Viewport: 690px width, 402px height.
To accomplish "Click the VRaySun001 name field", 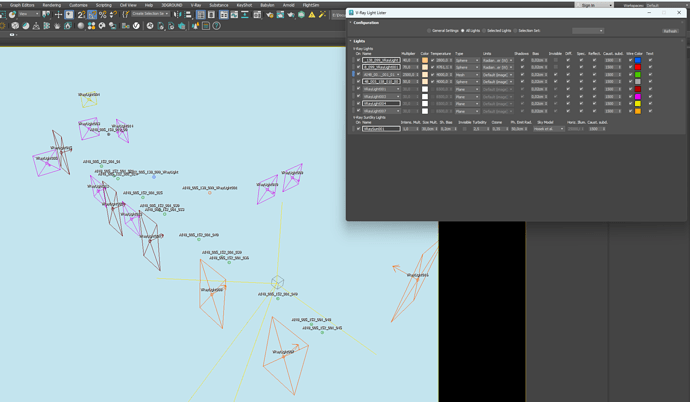I will point(381,128).
